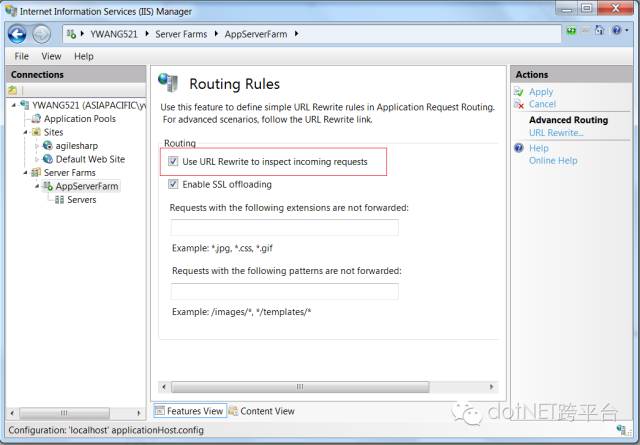Click the Help question mark icon in Actions
Viewport: 640px width, 445px height.
point(519,148)
